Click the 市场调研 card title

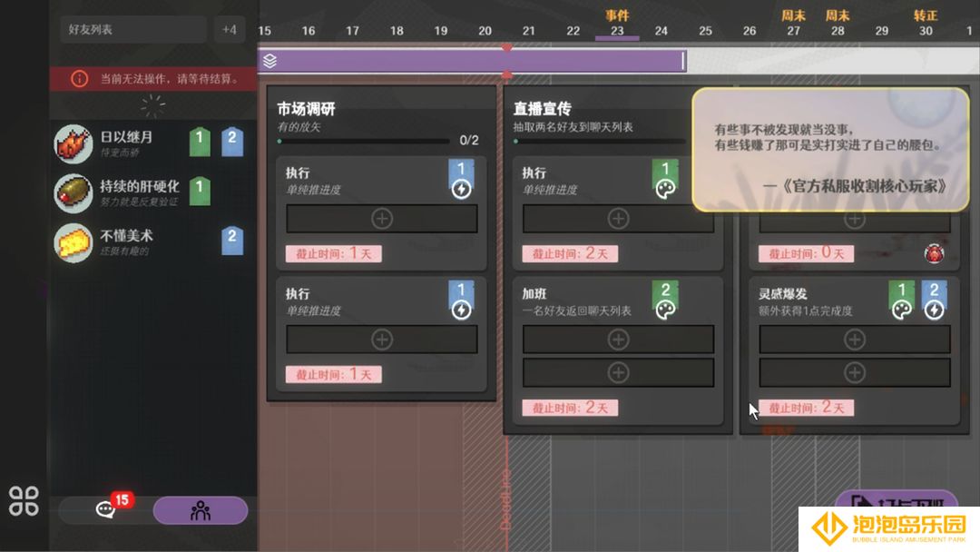tap(307, 109)
